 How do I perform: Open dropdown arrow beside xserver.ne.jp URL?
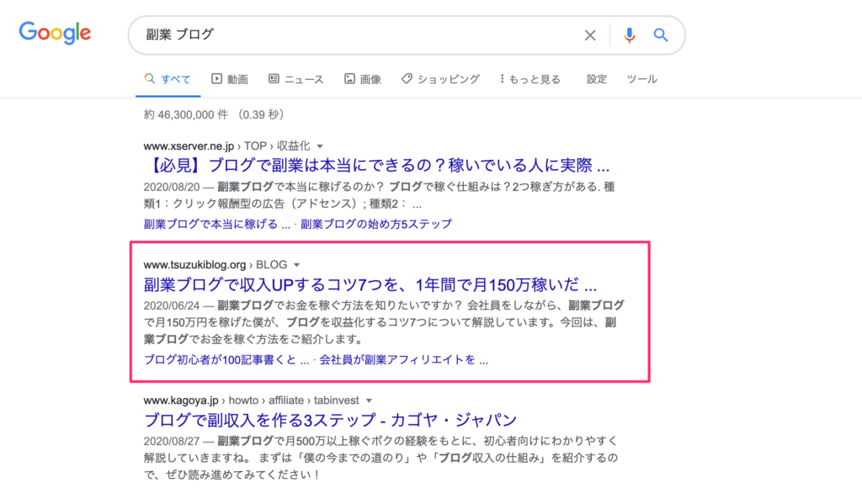(320, 146)
